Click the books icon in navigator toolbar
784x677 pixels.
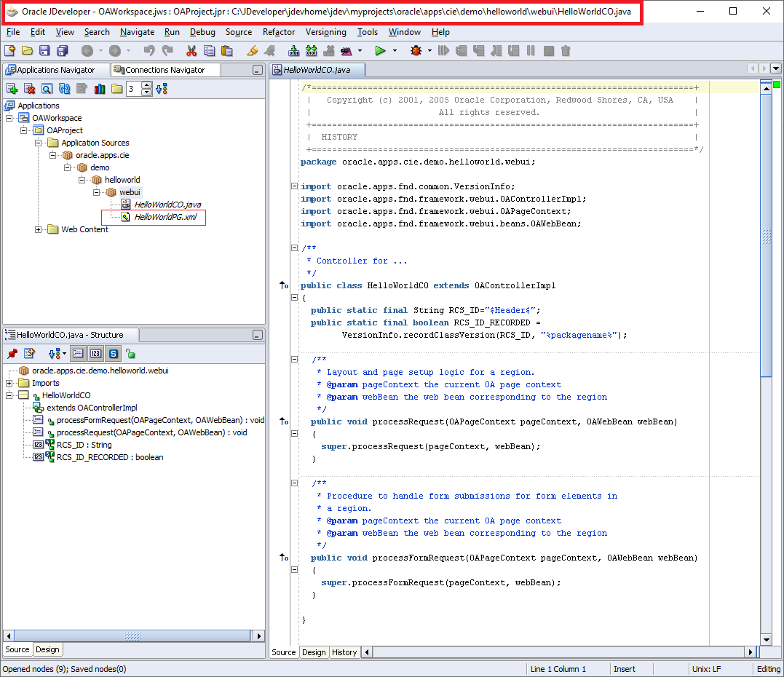click(x=100, y=89)
